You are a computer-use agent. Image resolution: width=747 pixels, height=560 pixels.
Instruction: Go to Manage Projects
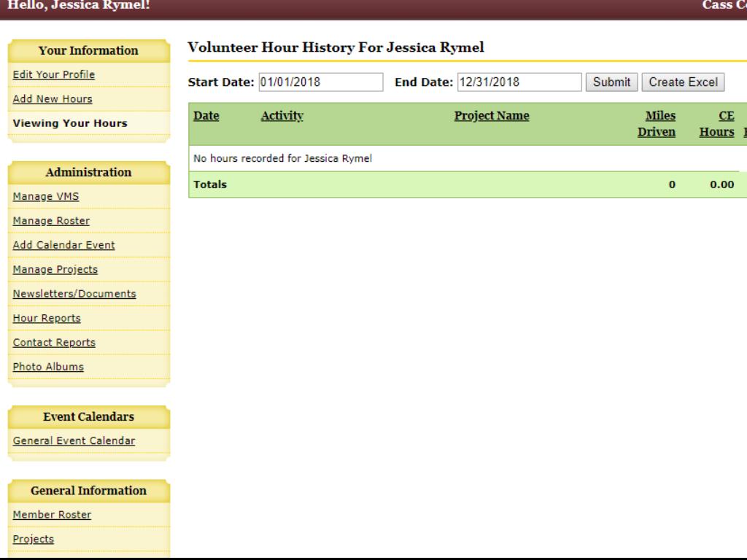(55, 269)
